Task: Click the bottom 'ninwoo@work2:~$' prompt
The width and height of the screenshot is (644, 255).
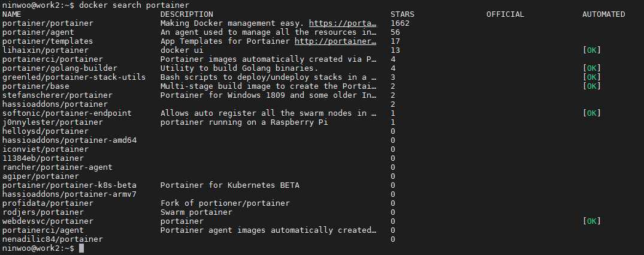Action: pyautogui.click(x=38, y=248)
